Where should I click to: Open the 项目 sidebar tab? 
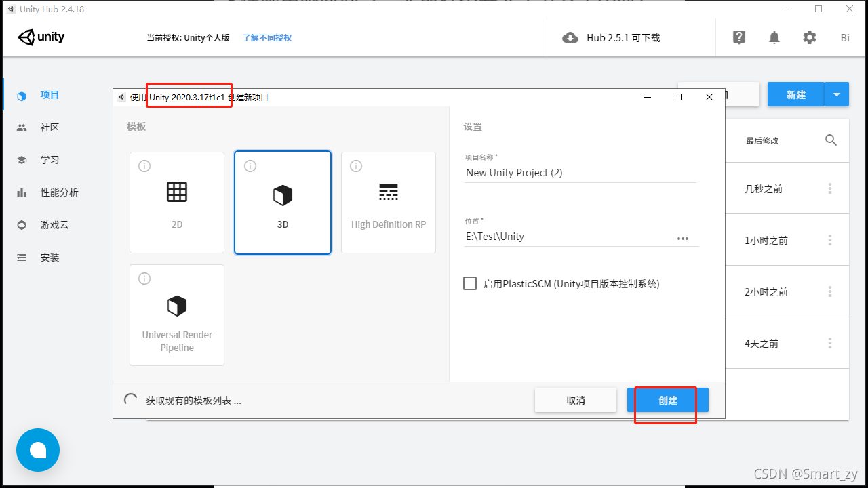(x=50, y=95)
